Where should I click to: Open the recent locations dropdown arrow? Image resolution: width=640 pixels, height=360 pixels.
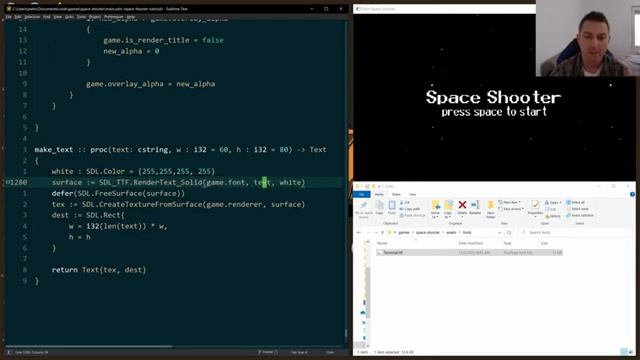(376, 232)
